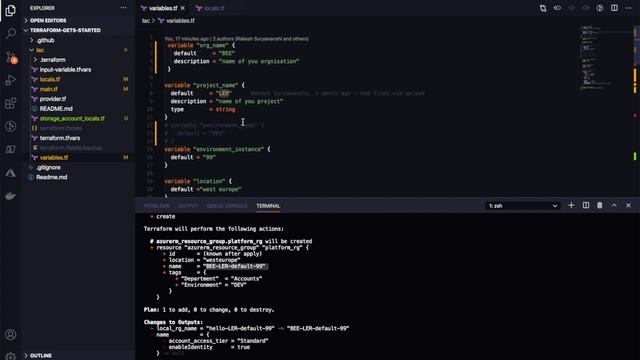Open Source Control view with badge
The width and height of the screenshot is (640, 360).
point(11,57)
